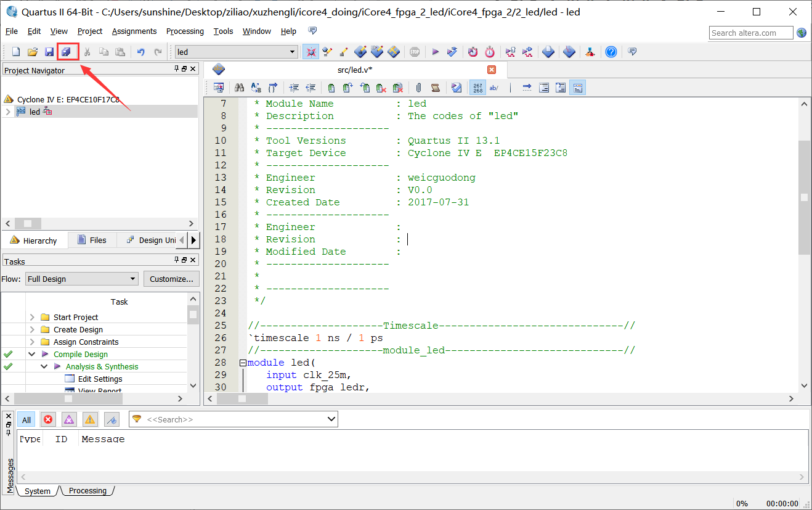This screenshot has height=510, width=812.
Task: Click the Stop Processing icon
Action: click(415, 52)
